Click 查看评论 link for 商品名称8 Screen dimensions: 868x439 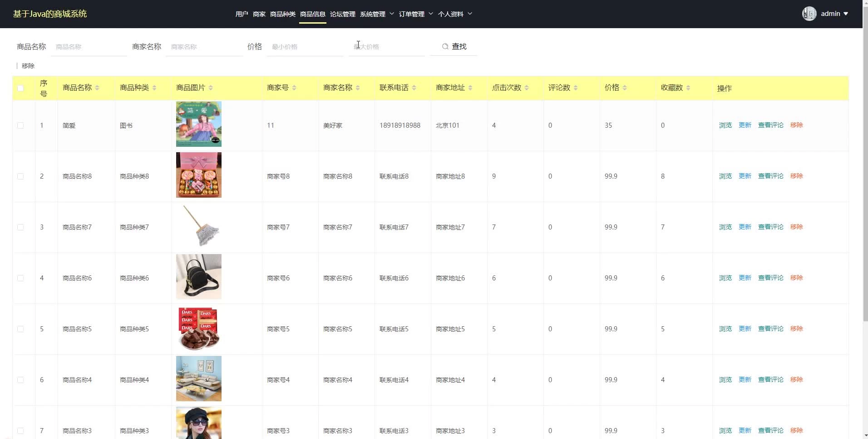(x=770, y=176)
